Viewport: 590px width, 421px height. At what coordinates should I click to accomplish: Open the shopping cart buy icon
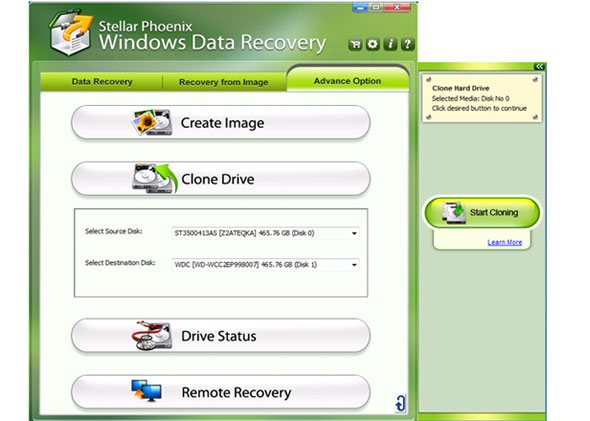coord(355,44)
